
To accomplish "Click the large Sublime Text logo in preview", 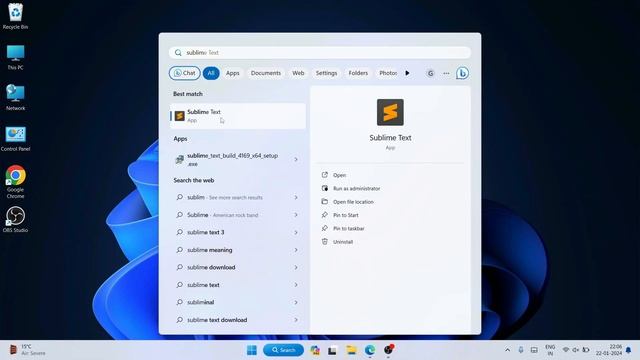I will (390, 112).
